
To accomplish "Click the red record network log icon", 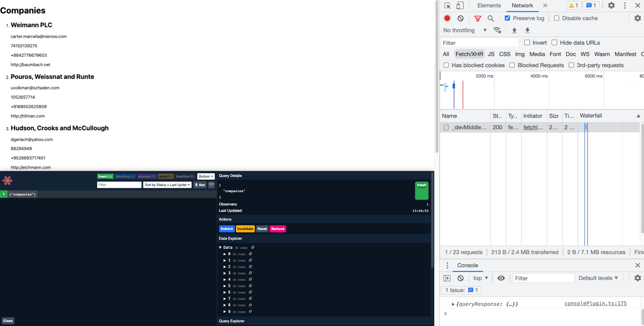I will coord(447,18).
